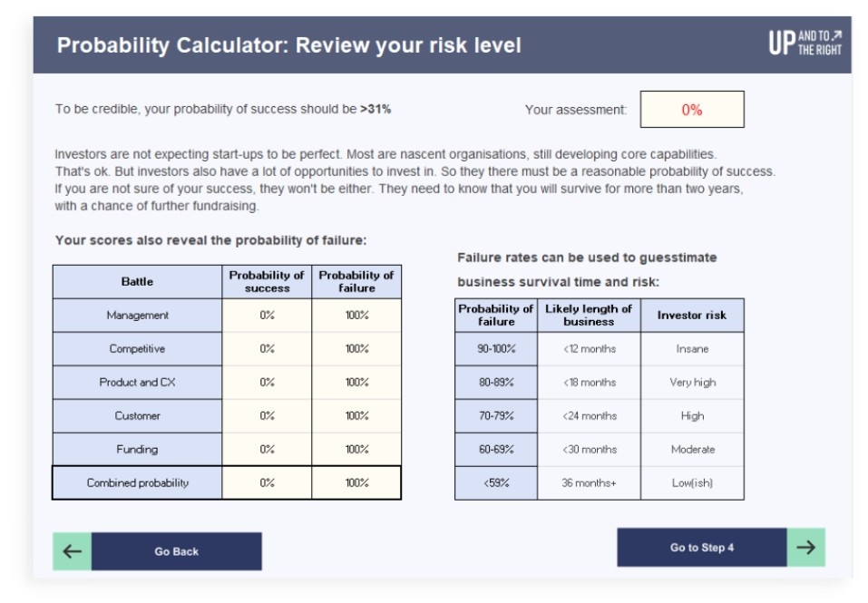The width and height of the screenshot is (868, 603).
Task: Select the Product and CX row label
Action: (137, 383)
